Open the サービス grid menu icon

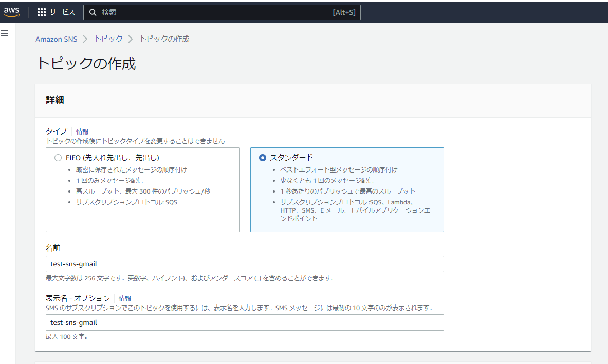click(42, 12)
